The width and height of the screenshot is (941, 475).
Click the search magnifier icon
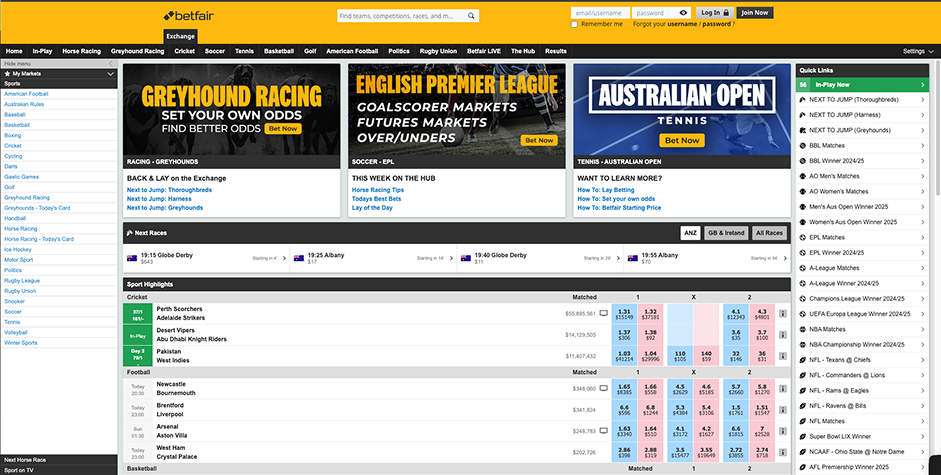472,16
